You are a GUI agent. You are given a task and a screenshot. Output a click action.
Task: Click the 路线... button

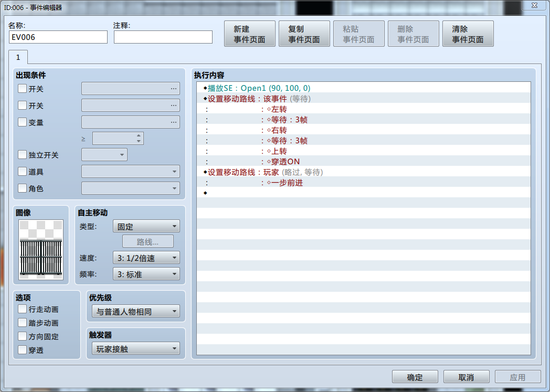(x=147, y=241)
